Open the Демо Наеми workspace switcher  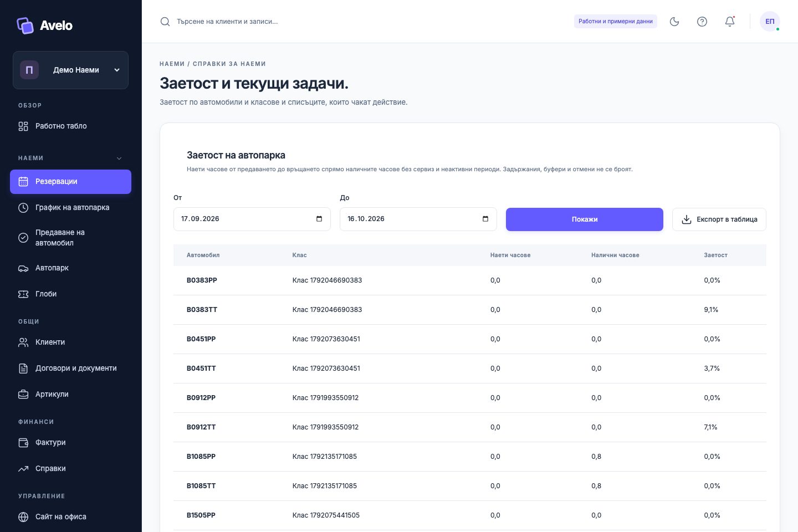pyautogui.click(x=70, y=70)
